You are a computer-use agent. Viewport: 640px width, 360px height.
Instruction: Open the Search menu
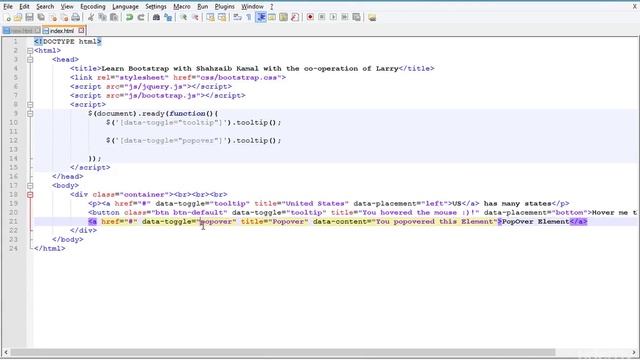pyautogui.click(x=45, y=7)
